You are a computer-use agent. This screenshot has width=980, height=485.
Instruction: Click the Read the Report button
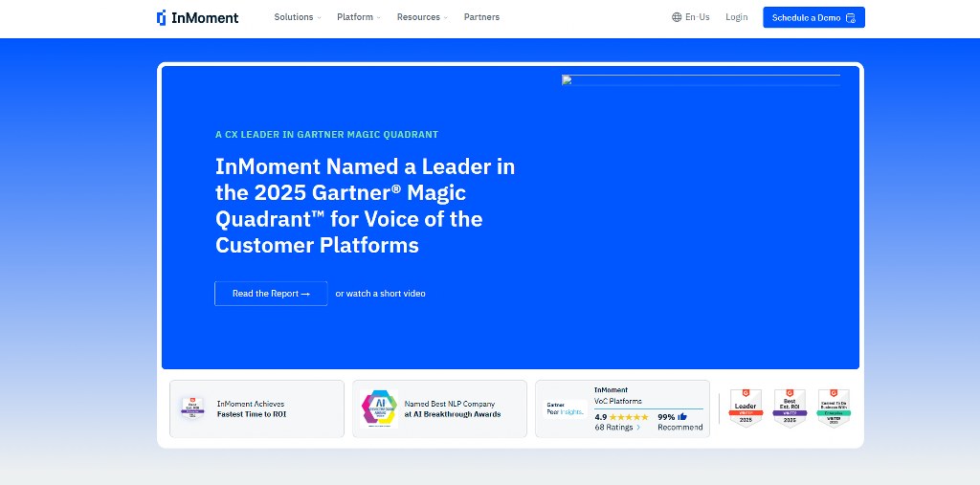[x=271, y=294]
